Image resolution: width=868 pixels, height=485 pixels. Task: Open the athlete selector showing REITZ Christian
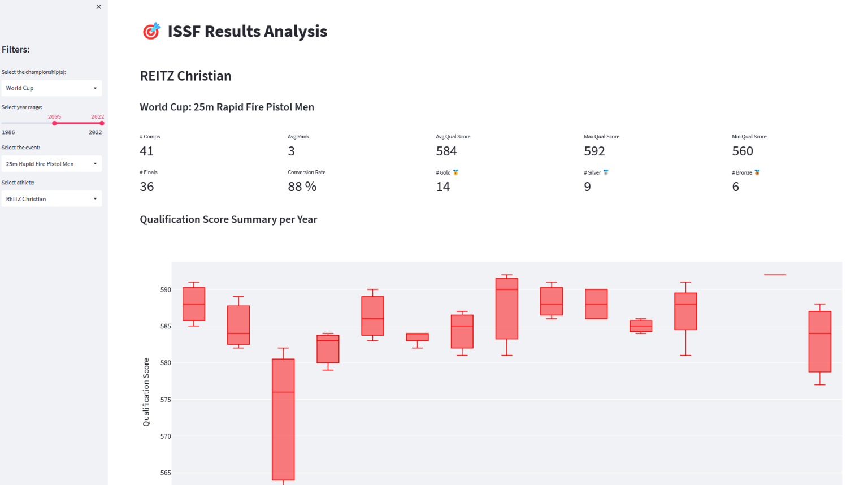click(x=51, y=199)
